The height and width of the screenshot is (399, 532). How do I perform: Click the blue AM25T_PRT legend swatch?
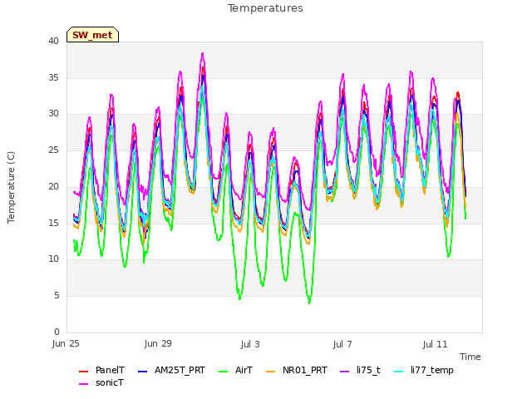click(x=142, y=372)
